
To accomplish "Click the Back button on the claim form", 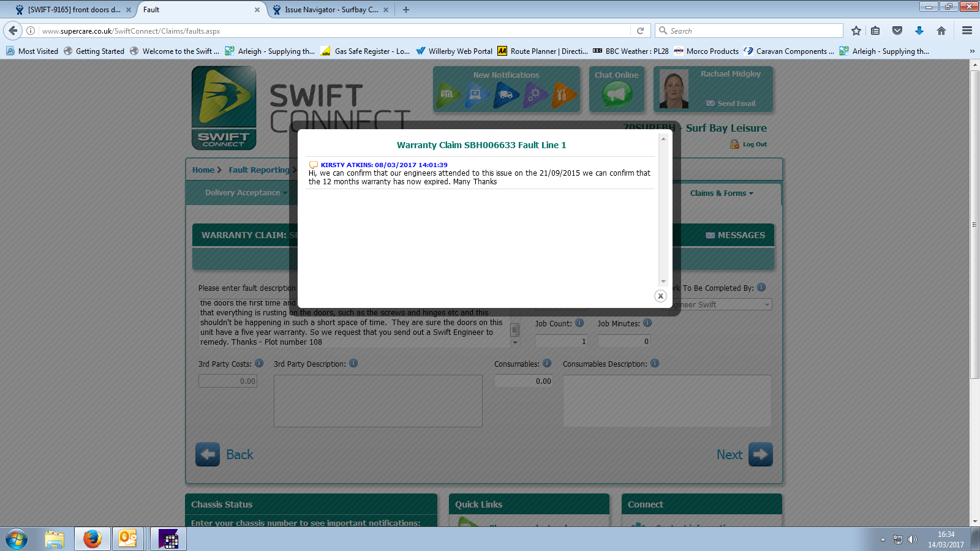I will click(224, 454).
